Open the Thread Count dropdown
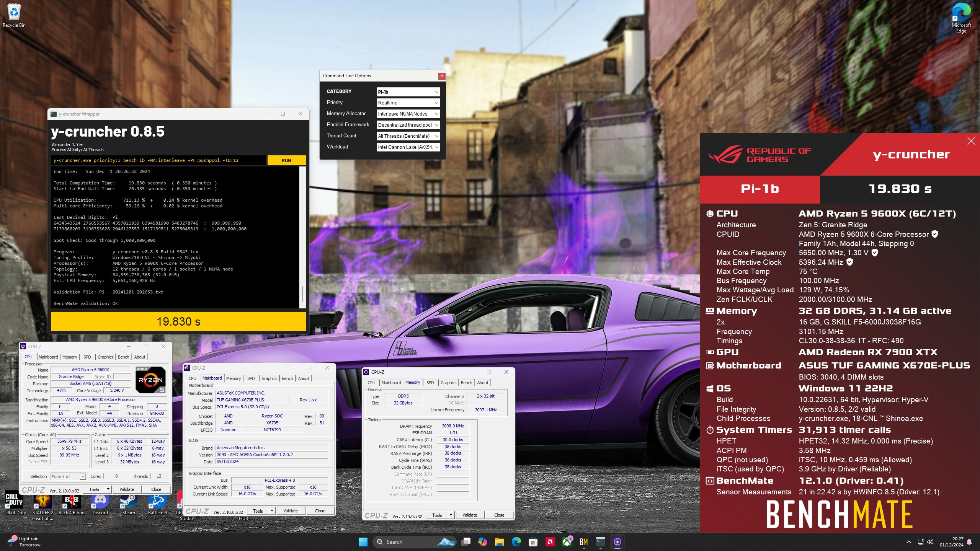The image size is (980, 551). (x=408, y=136)
